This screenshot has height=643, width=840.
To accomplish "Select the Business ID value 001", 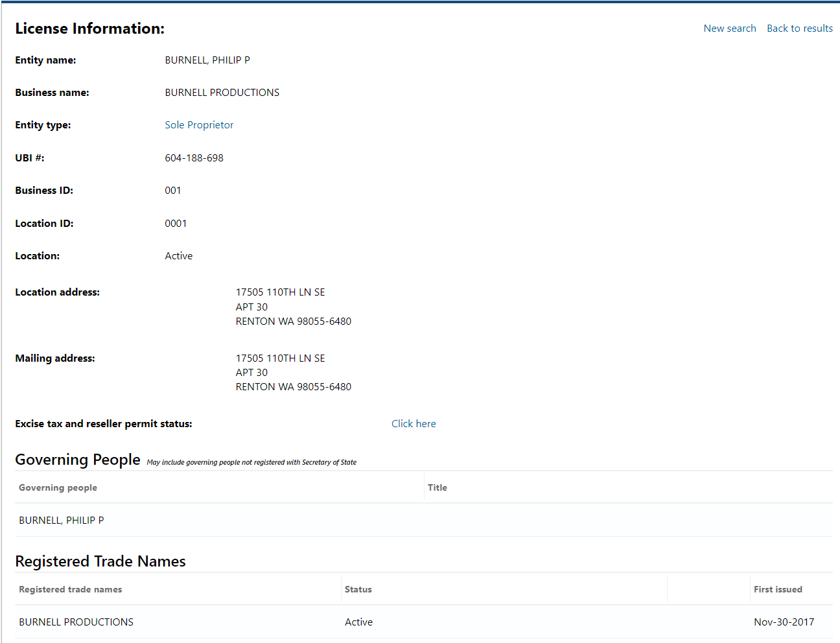I will [173, 191].
